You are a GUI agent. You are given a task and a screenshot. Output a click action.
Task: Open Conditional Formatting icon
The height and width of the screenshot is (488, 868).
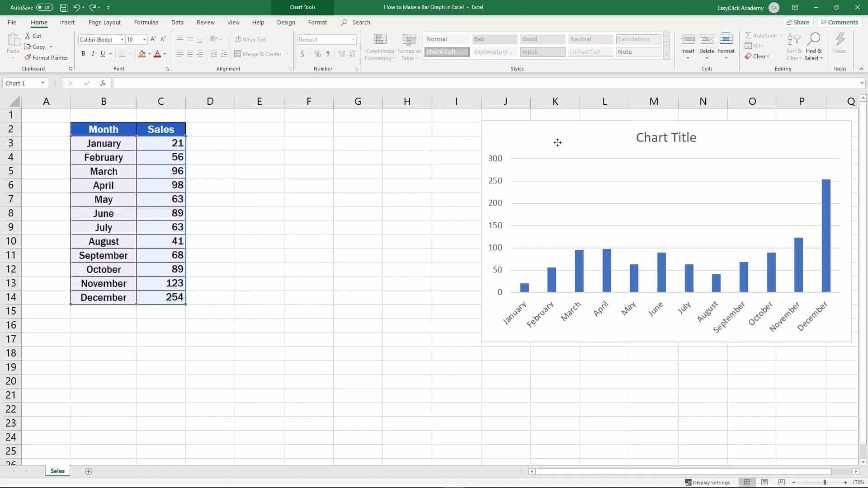pos(380,40)
